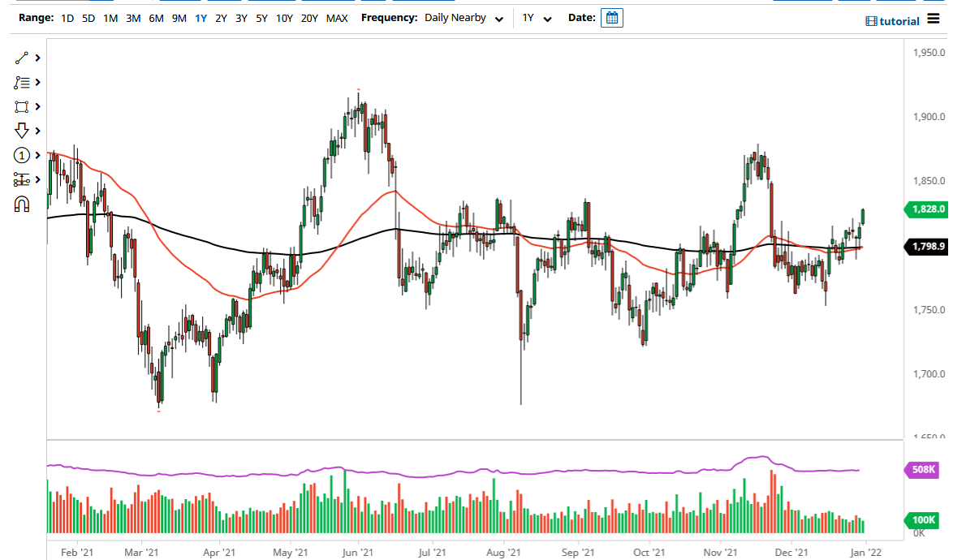Set range to 1M
This screenshot has height=560, width=953.
point(110,18)
